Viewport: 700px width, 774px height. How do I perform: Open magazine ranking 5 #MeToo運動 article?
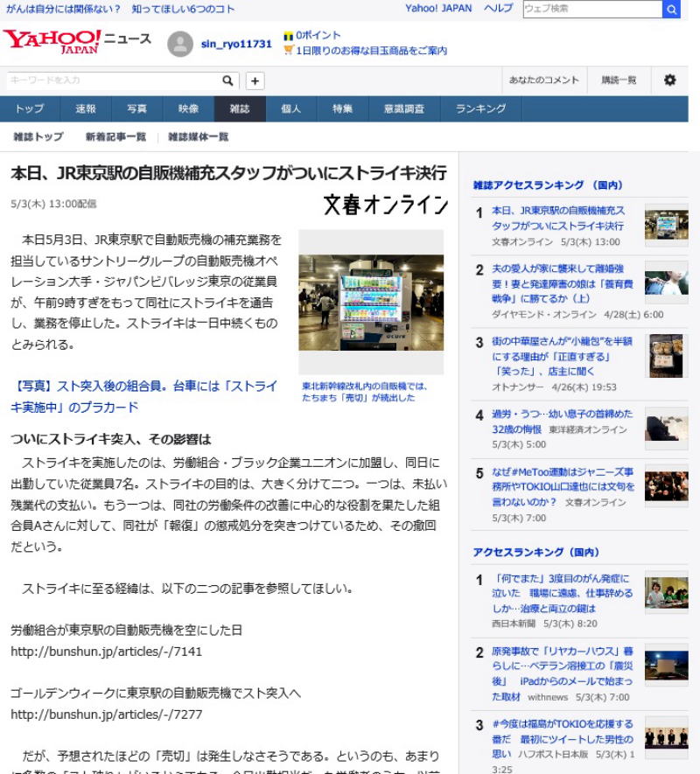click(x=563, y=487)
